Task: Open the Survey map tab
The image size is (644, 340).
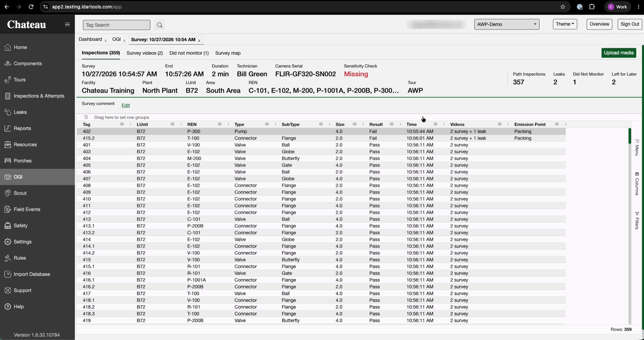Action: point(228,53)
